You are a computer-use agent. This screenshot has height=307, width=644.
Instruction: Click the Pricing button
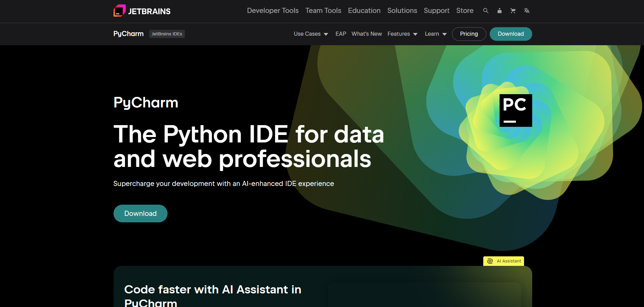pyautogui.click(x=469, y=34)
